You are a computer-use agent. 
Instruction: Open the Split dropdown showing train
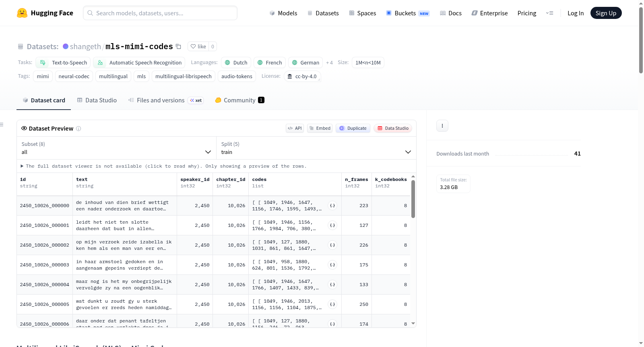tap(316, 148)
